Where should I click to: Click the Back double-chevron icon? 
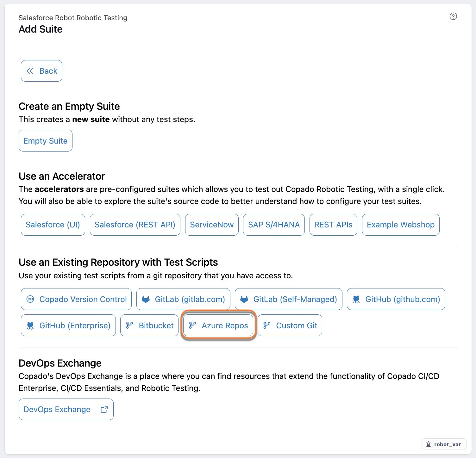click(30, 71)
